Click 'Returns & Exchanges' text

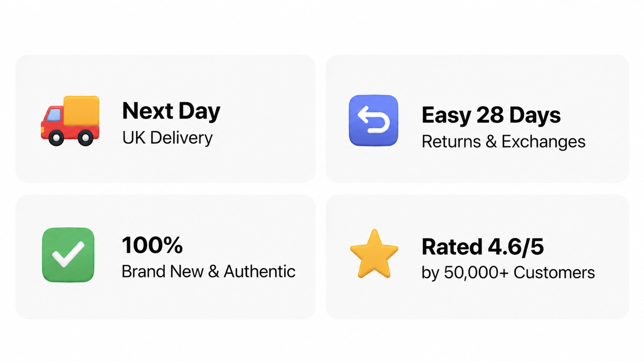[x=503, y=142]
